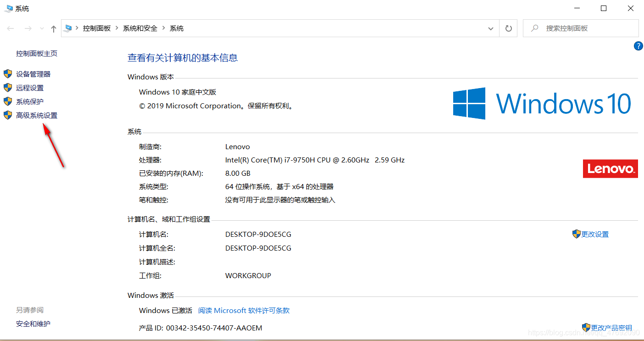644x341 pixels.
Task: Click the DESKTOP-9DOE5CG value beside 计算机名
Action: coord(258,234)
